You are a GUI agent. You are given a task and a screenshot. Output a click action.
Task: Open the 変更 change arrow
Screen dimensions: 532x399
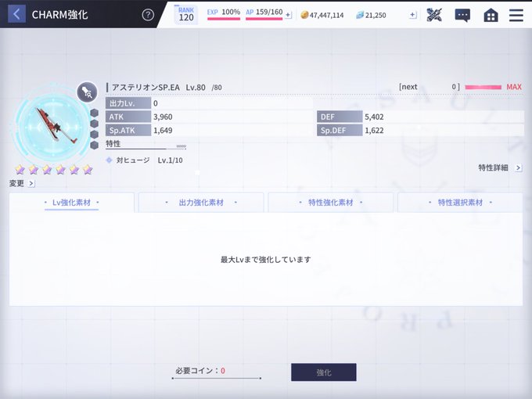[31, 184]
